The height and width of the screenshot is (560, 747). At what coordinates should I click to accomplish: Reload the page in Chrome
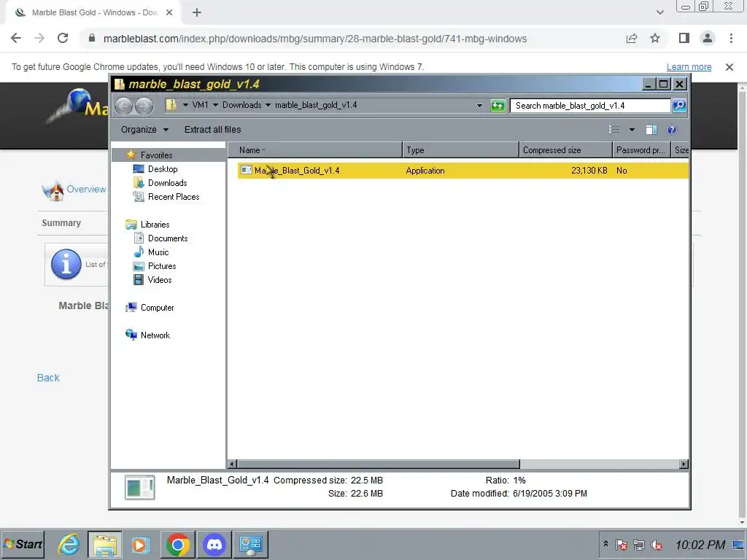(63, 38)
